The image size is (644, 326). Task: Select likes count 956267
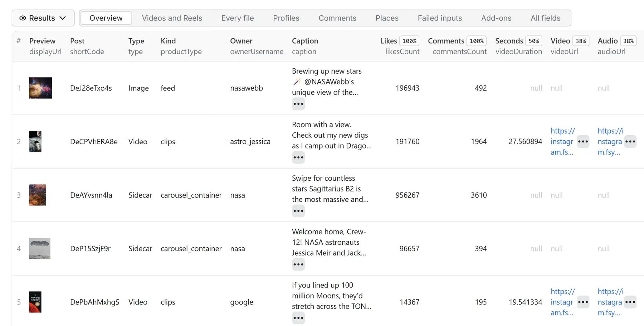[x=407, y=195]
